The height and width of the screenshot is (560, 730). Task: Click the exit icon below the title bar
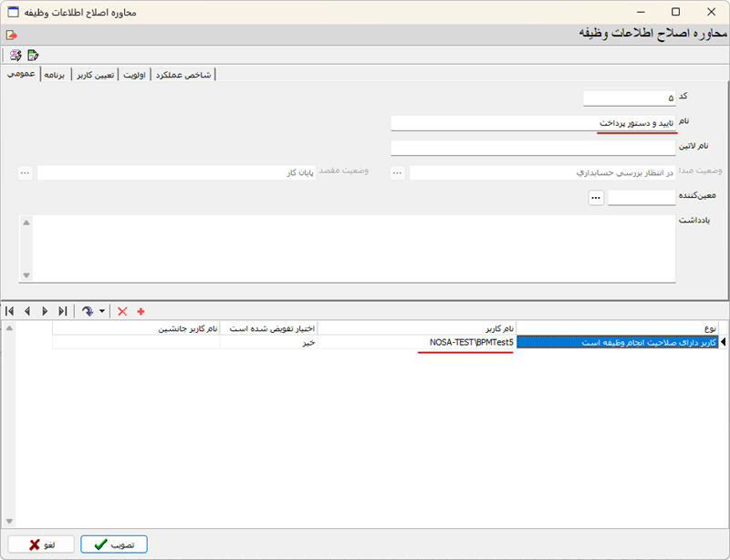coord(11,35)
